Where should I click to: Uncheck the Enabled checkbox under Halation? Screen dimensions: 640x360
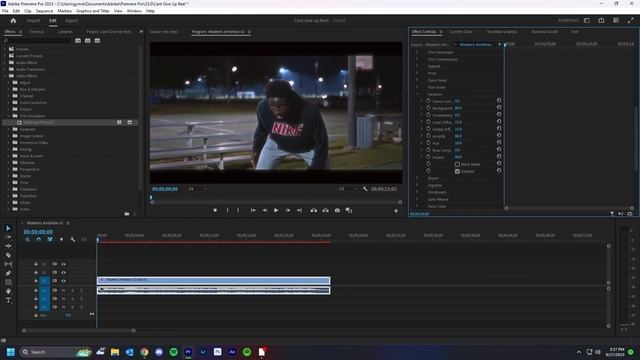click(x=457, y=171)
